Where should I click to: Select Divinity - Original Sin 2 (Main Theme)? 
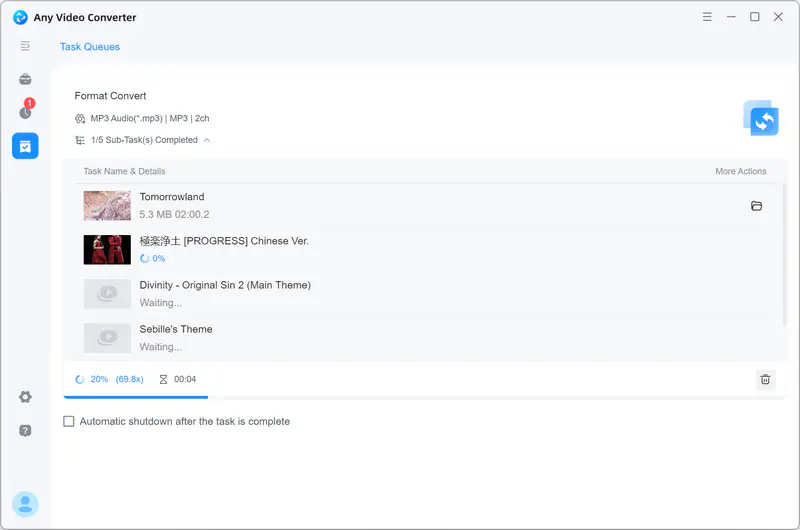pyautogui.click(x=225, y=285)
